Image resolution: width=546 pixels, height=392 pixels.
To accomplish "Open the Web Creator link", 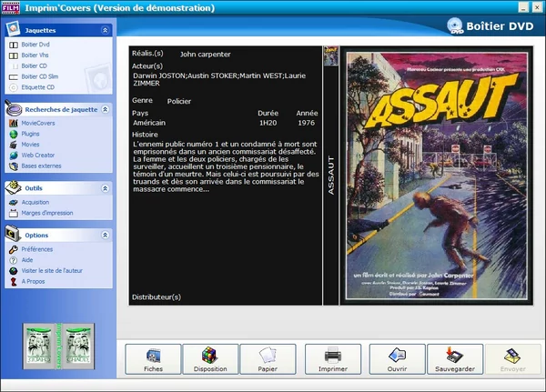I will pyautogui.click(x=38, y=156).
